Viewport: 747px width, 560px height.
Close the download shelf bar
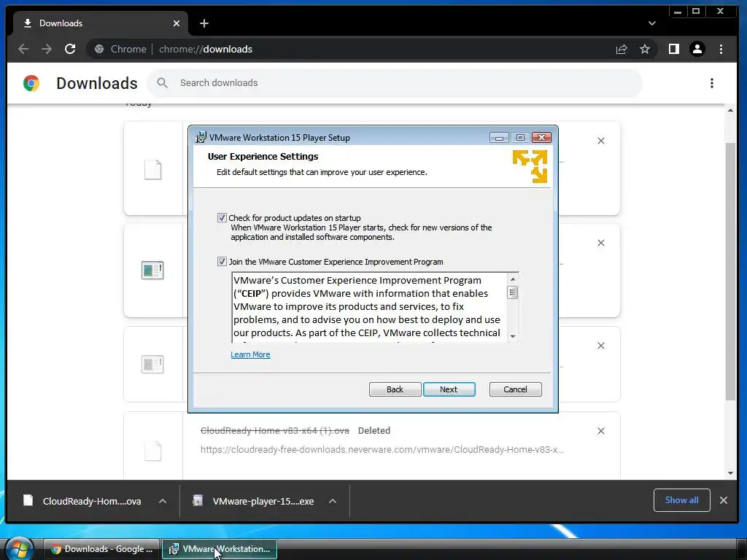point(723,500)
